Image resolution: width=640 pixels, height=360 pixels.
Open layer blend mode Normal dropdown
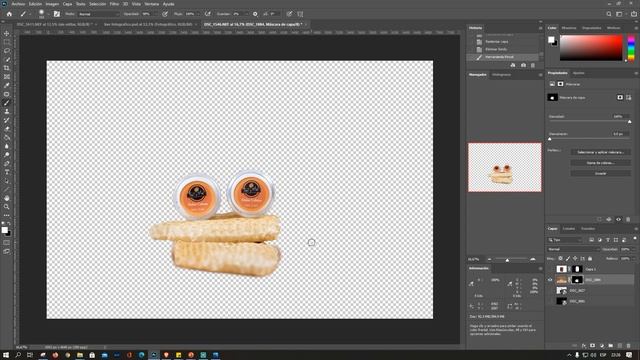point(573,249)
